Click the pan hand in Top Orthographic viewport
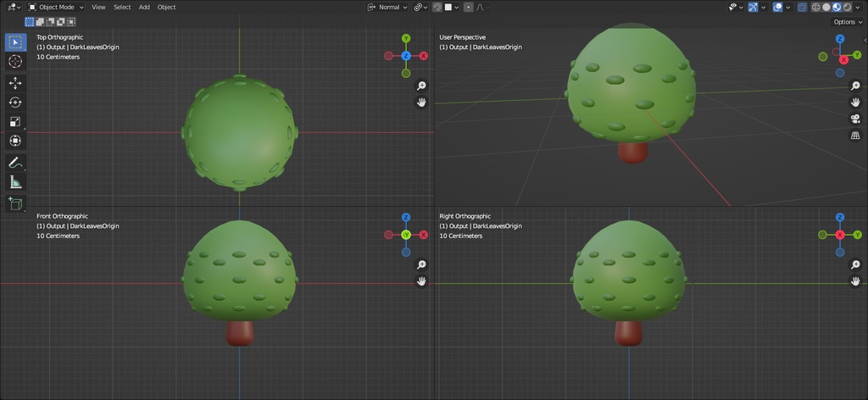Image resolution: width=868 pixels, height=400 pixels. coord(421,103)
